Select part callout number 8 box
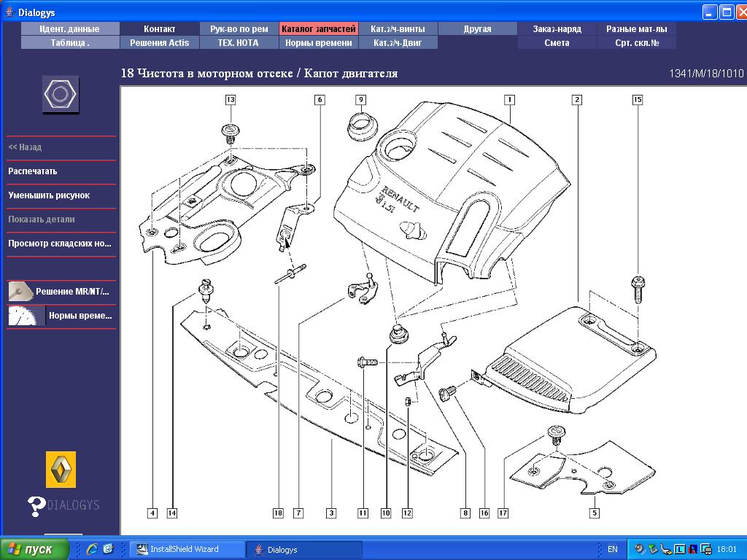 [465, 513]
